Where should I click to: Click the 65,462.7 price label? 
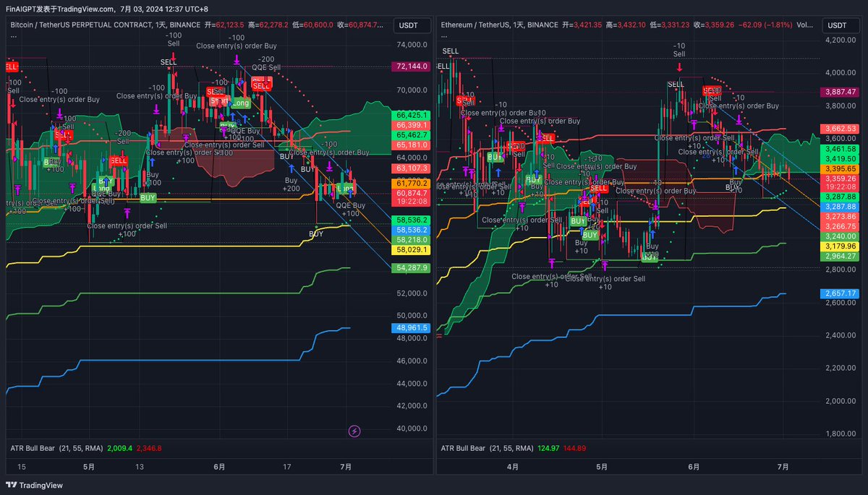tap(411, 135)
